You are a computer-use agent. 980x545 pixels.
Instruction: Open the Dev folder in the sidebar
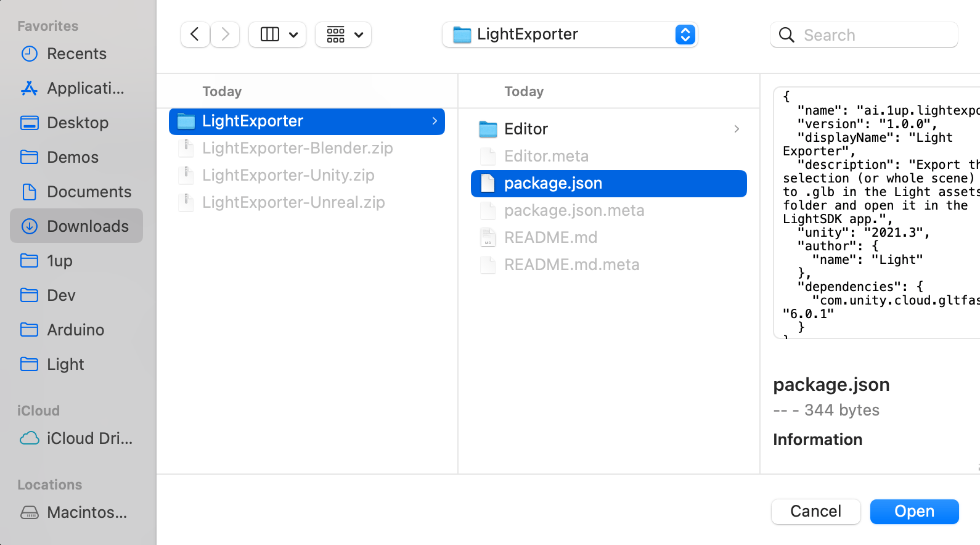pos(76,295)
